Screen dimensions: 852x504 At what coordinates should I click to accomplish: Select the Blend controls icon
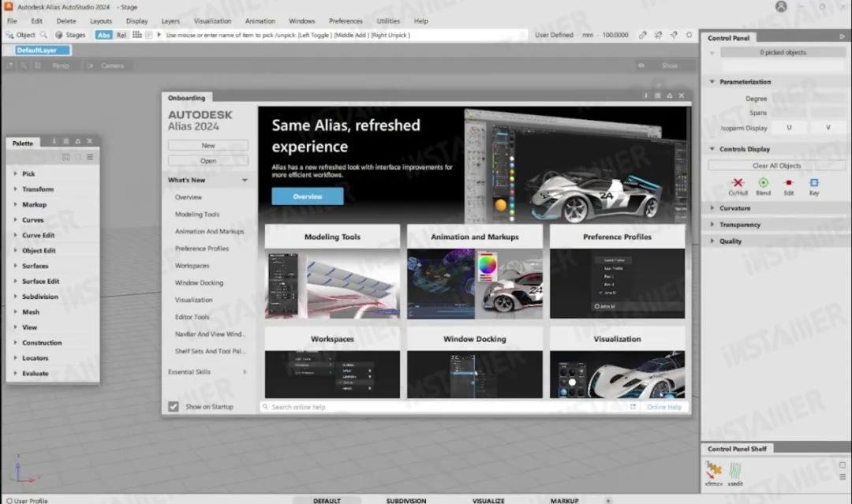tap(763, 182)
